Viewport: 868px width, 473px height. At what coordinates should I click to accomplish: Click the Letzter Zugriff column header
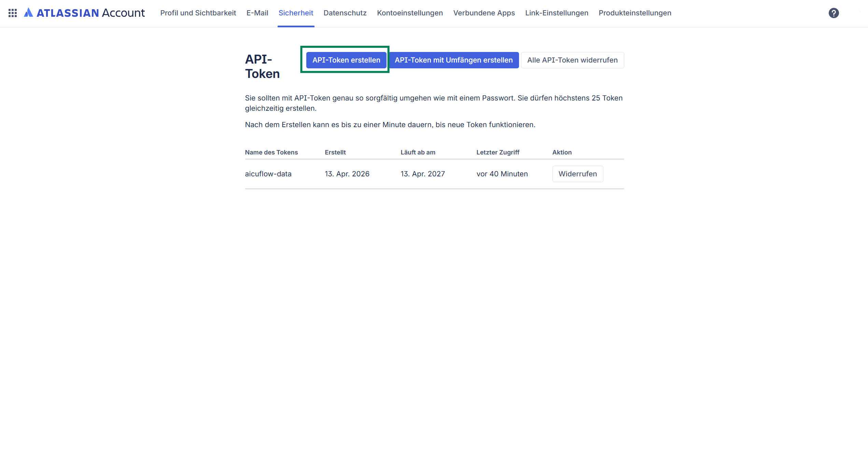[x=498, y=152]
